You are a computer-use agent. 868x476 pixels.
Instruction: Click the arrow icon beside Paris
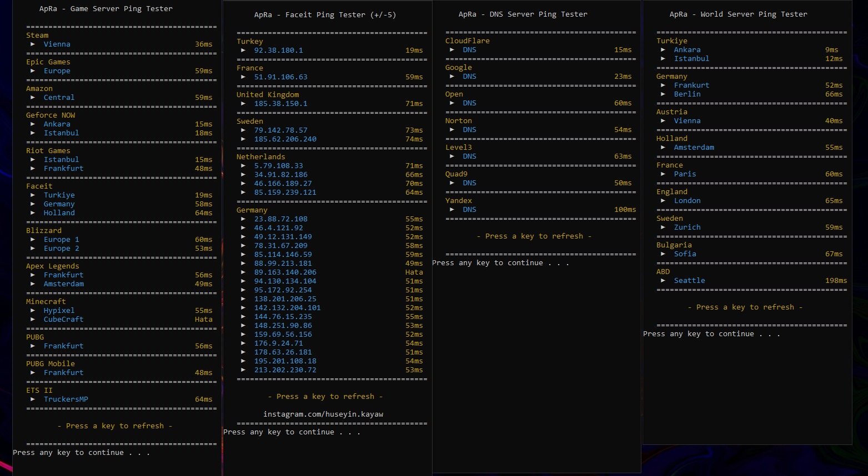[x=663, y=174]
